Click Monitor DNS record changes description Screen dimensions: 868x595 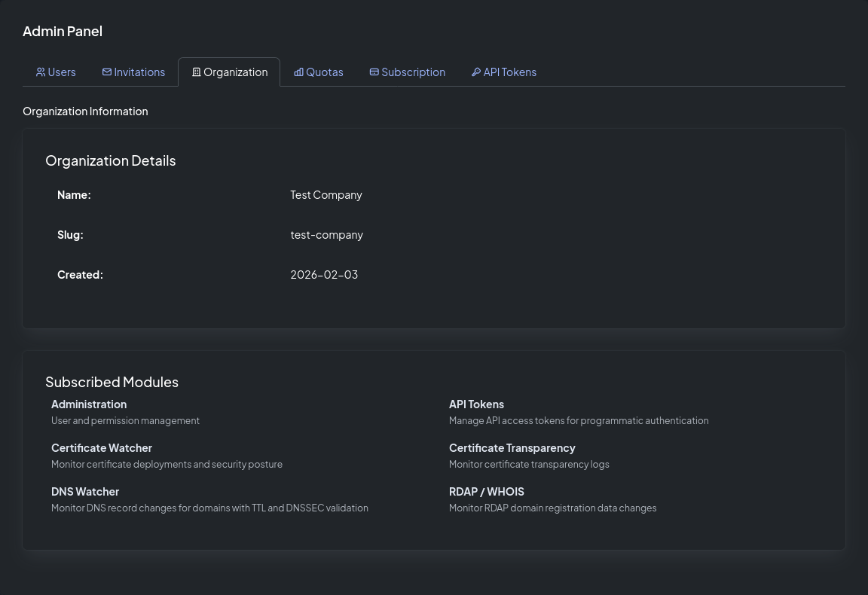coord(209,508)
